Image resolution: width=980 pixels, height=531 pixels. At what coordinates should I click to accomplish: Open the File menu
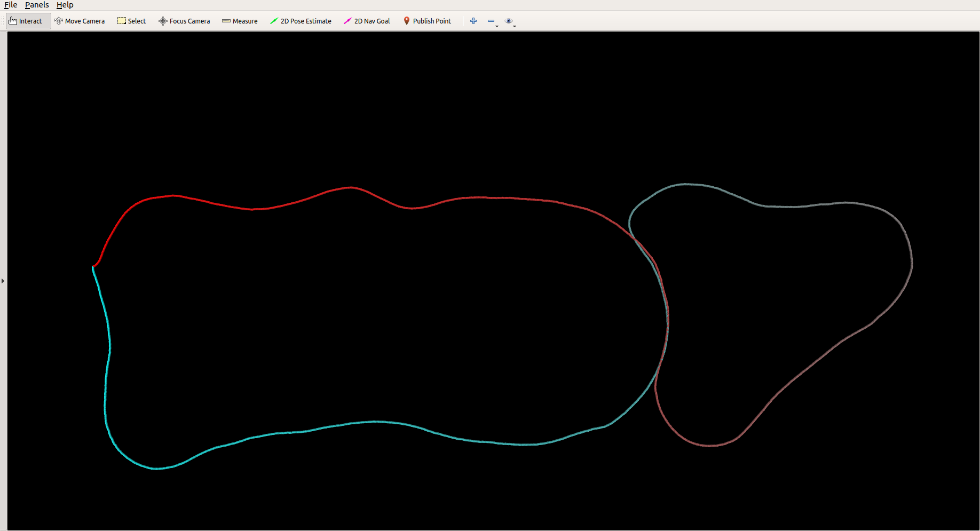(x=11, y=5)
